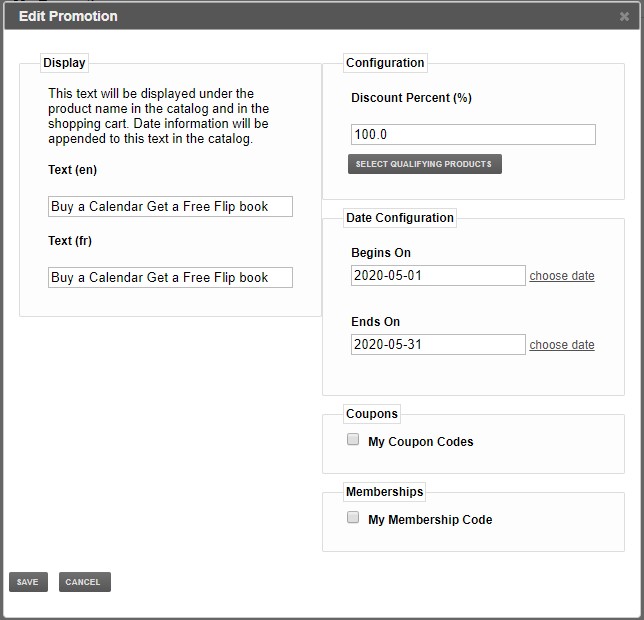Save the promotion
This screenshot has height=620, width=644.
click(x=28, y=582)
